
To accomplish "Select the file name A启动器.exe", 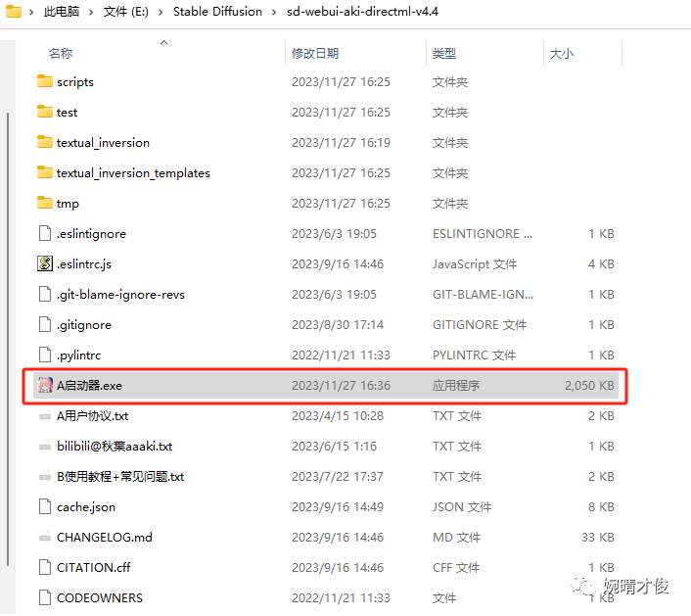I will 89,386.
